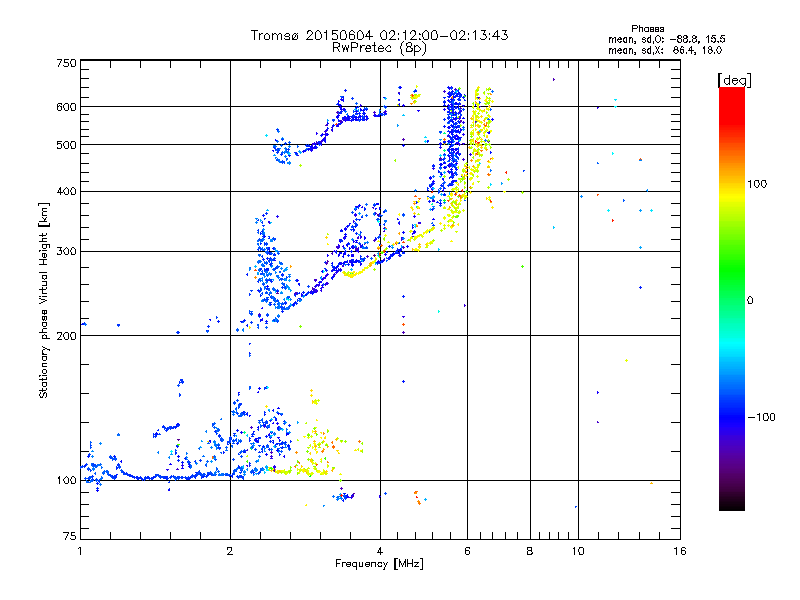Image resolution: width=800 pixels, height=600 pixels.
Task: Click the colorbar label '100'
Action: point(757,184)
